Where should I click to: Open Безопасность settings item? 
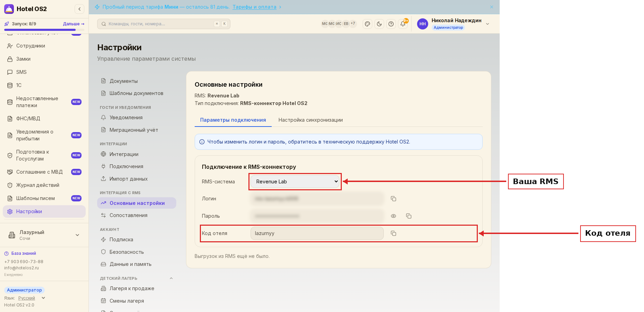(137, 252)
